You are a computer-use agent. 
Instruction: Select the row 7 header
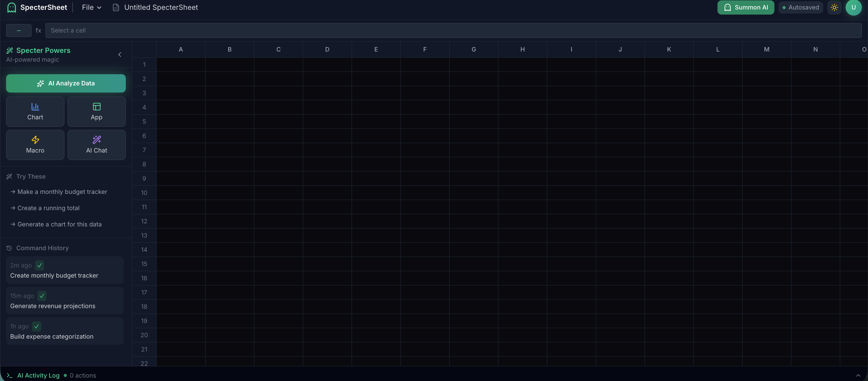pos(144,150)
